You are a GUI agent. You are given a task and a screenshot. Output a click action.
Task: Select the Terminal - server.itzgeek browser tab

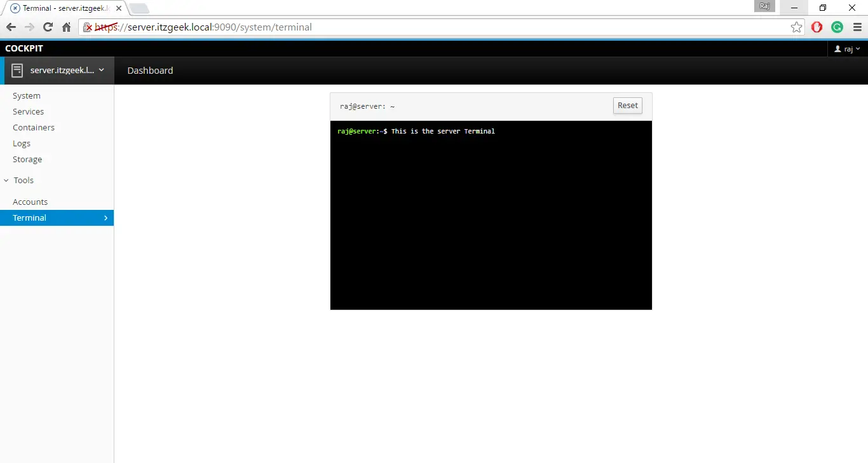coord(66,8)
